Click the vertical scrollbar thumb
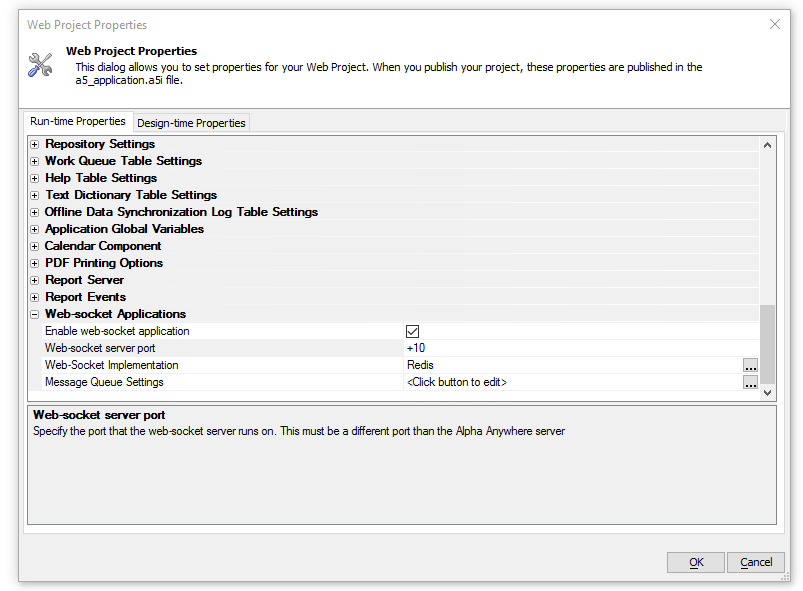 point(767,344)
